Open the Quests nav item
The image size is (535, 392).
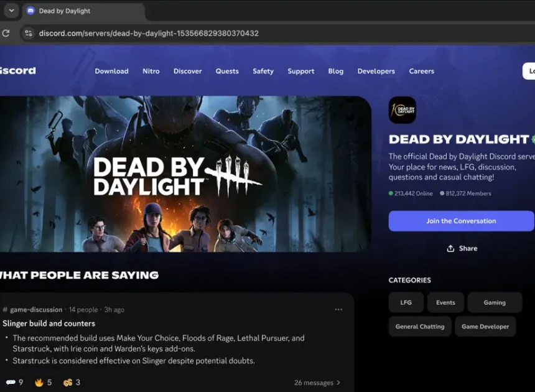(x=227, y=71)
